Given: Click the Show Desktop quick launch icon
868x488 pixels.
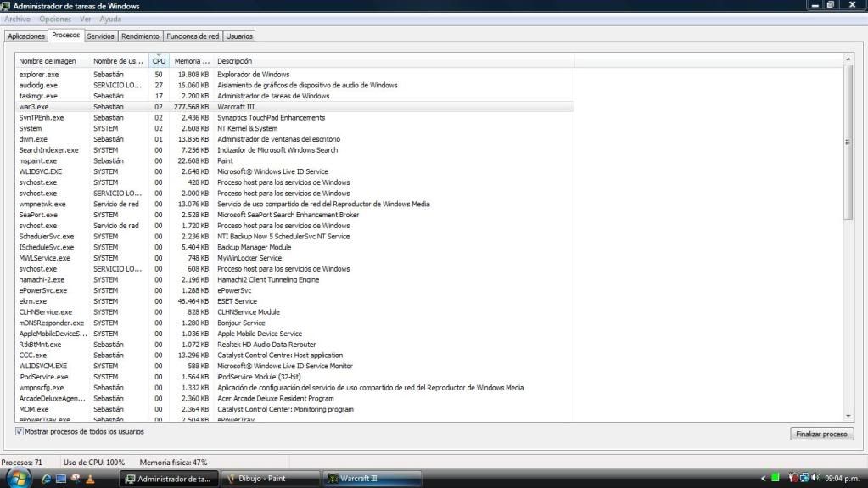Looking at the screenshot, I should [x=61, y=479].
